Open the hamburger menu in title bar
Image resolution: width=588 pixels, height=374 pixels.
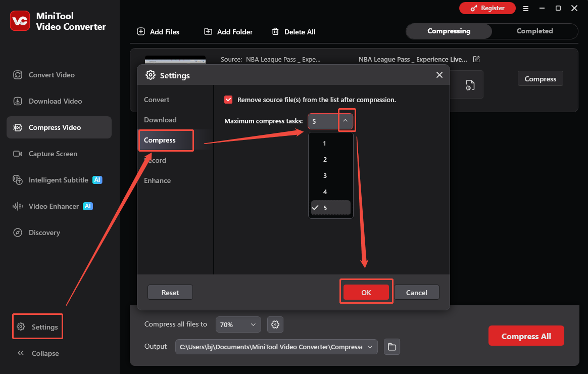526,8
